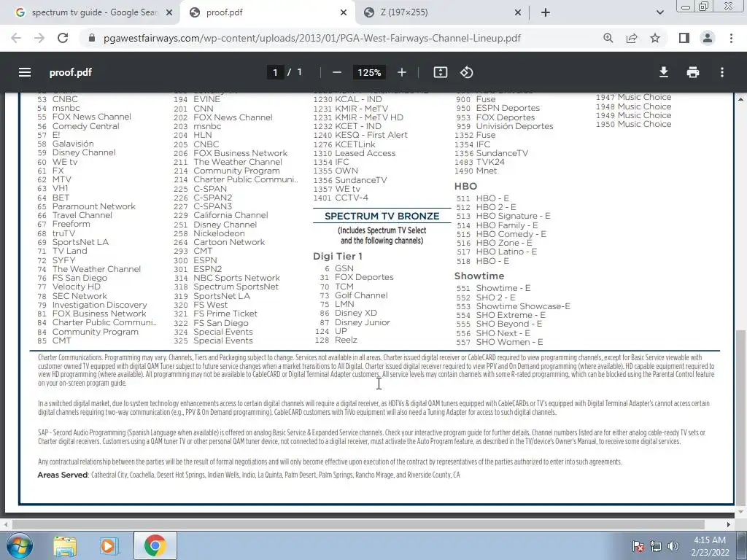Click the 950 ESPN Deportes entry
The height and width of the screenshot is (560, 747).
click(x=498, y=108)
